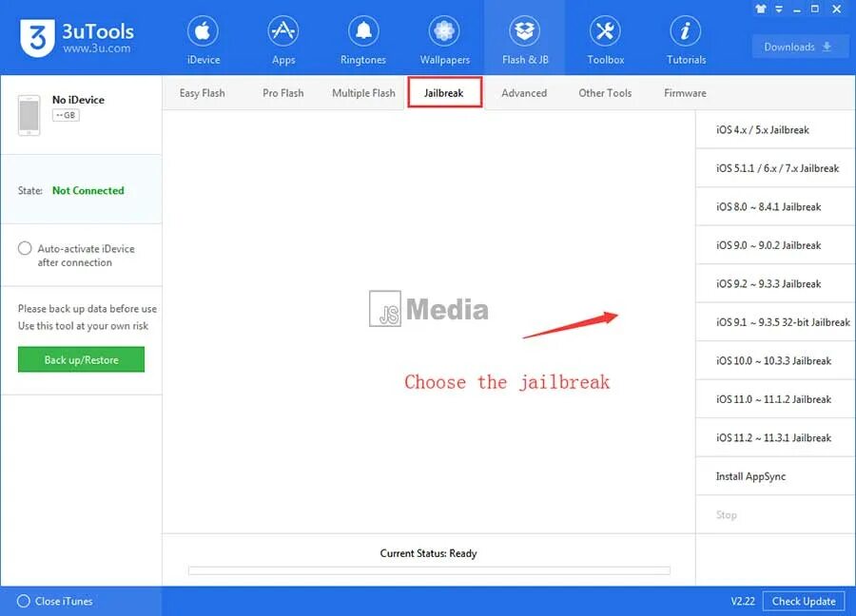Click the Back up/Restore button

[x=82, y=359]
